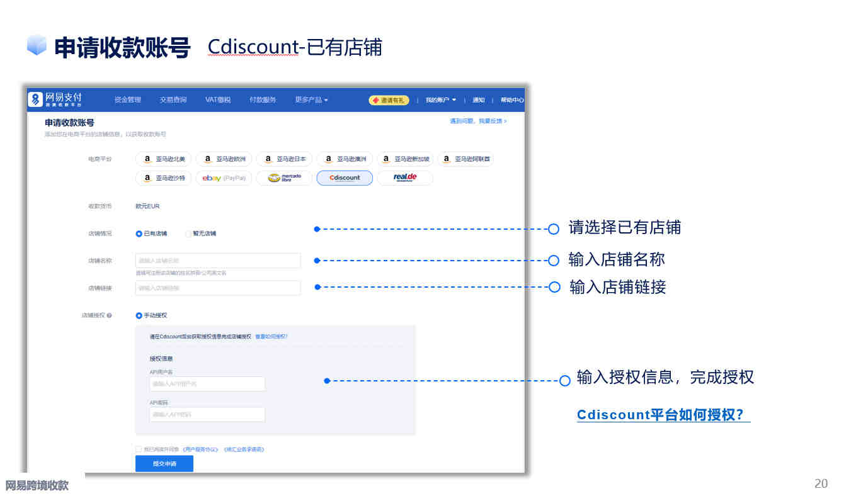The width and height of the screenshot is (868, 496).
Task: Open the 结汇业务承诺函 link
Action: click(x=244, y=449)
